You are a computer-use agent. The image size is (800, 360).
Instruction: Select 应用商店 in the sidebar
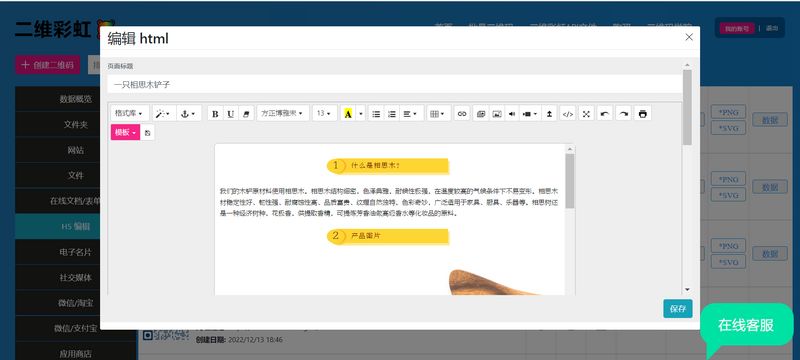point(76,353)
